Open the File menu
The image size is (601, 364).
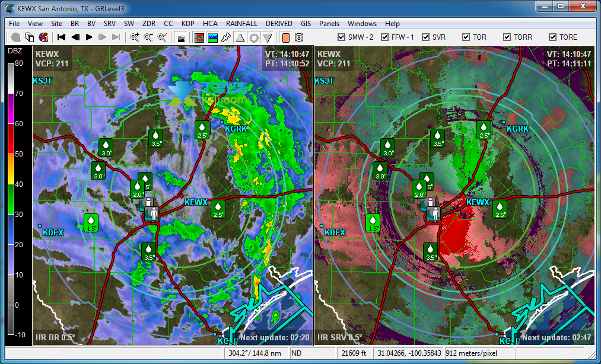tap(14, 23)
